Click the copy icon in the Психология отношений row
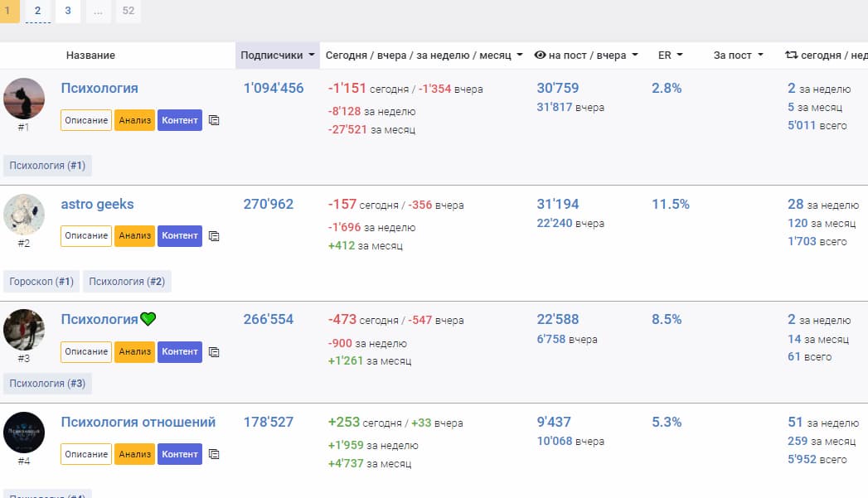The image size is (868, 498). click(x=214, y=454)
